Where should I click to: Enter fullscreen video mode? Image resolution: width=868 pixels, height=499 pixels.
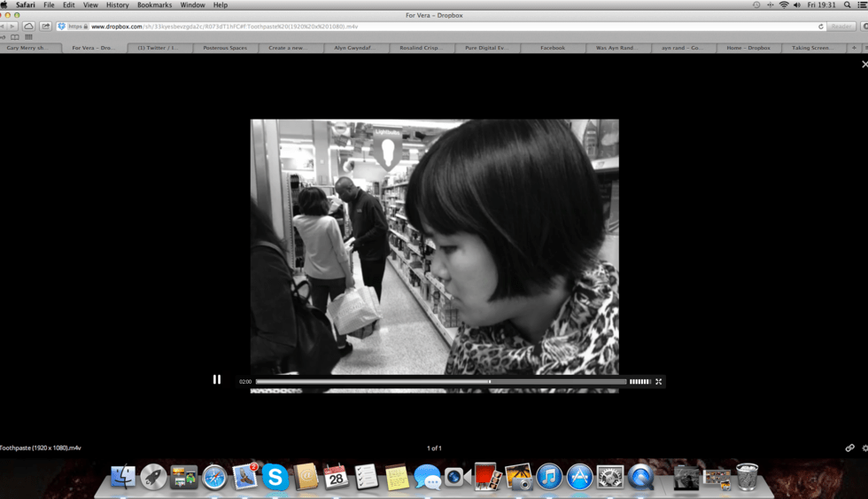point(659,382)
